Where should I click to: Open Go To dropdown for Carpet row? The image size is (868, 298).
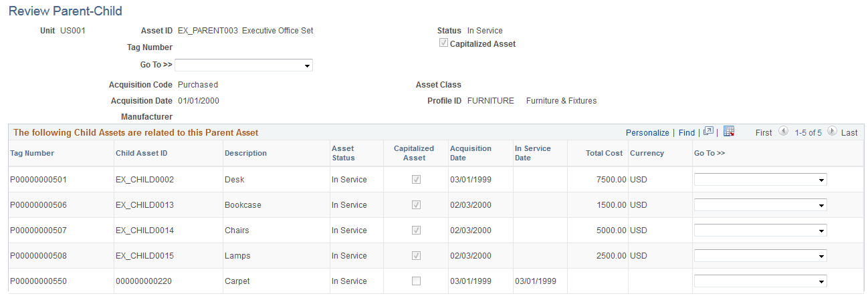tap(760, 281)
